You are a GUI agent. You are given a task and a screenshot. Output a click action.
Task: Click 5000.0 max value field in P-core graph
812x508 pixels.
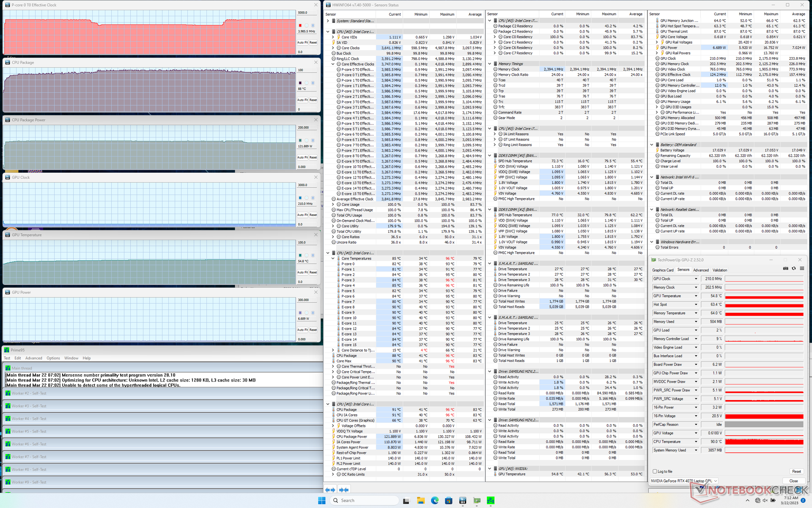point(307,13)
